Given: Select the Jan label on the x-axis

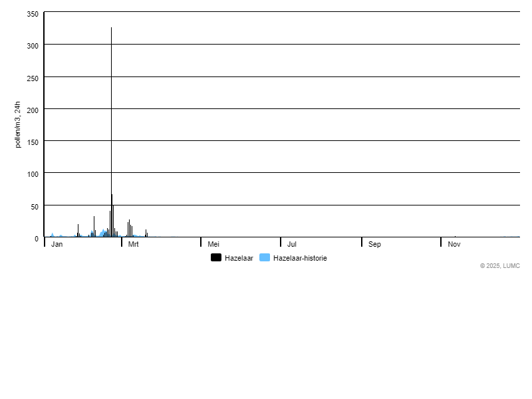Looking at the screenshot, I should (57, 245).
